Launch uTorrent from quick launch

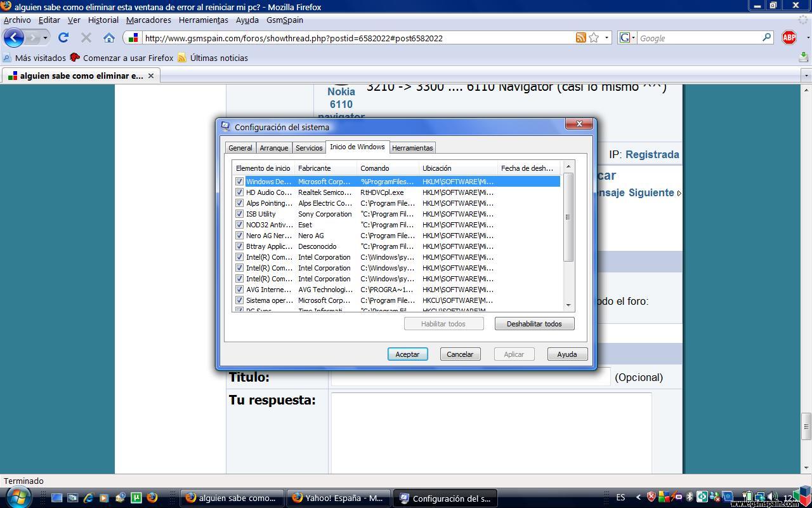point(136,498)
